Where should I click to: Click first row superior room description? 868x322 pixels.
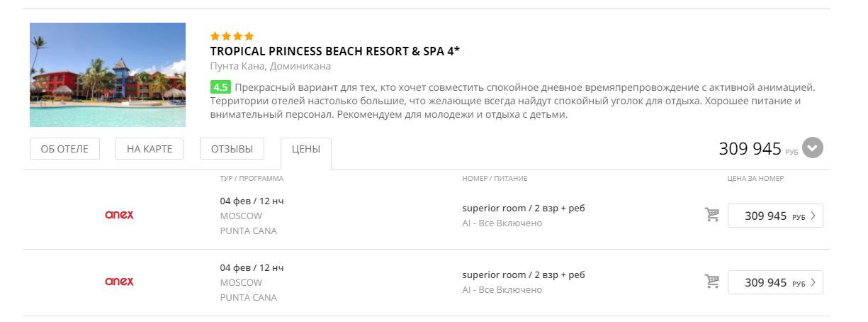(x=524, y=208)
